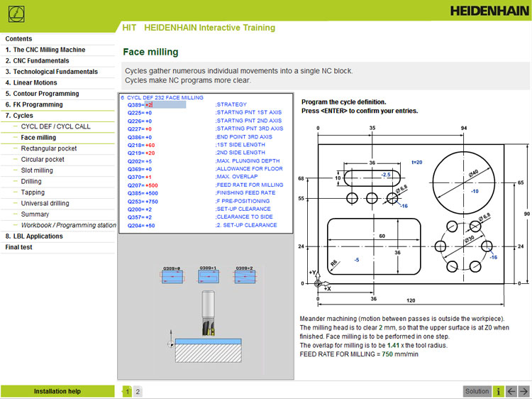Go to previous page with left arrow icon

511,391
